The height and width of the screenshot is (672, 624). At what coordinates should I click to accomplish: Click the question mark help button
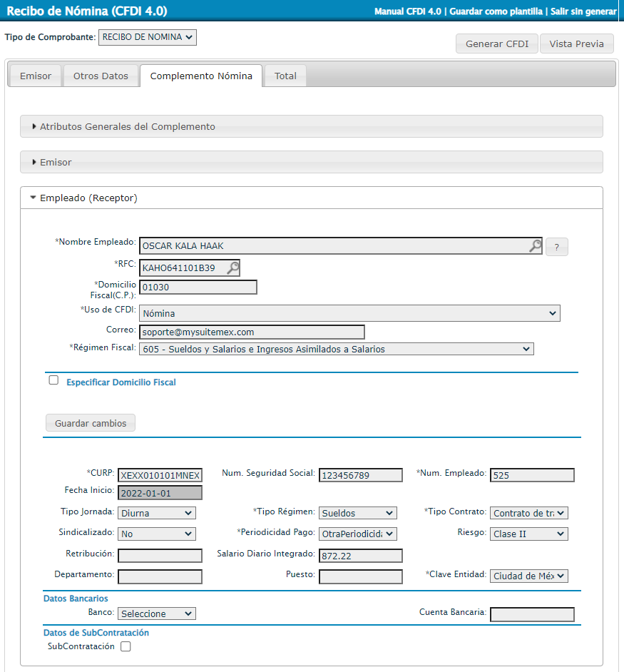tap(556, 248)
